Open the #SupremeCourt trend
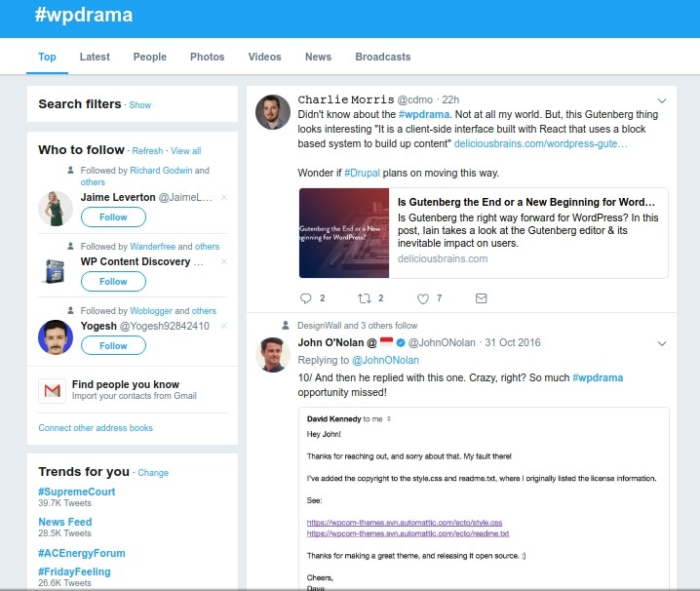700x591 pixels. tap(76, 492)
